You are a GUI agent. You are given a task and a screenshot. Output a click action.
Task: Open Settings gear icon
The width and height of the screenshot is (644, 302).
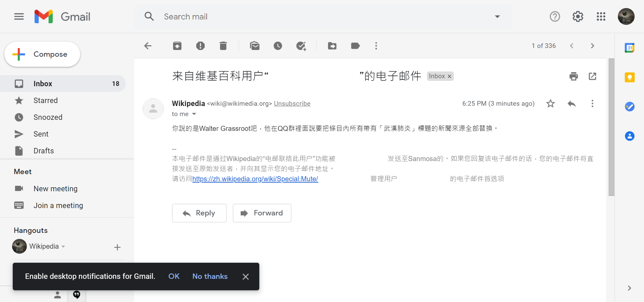pyautogui.click(x=578, y=16)
